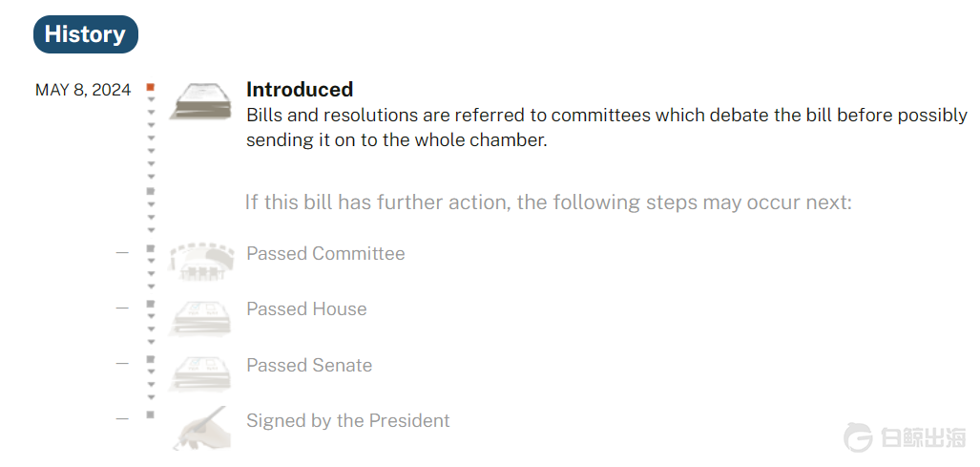This screenshot has height=467, width=980.
Task: Click the Passed Senate document icon
Action: [x=200, y=372]
